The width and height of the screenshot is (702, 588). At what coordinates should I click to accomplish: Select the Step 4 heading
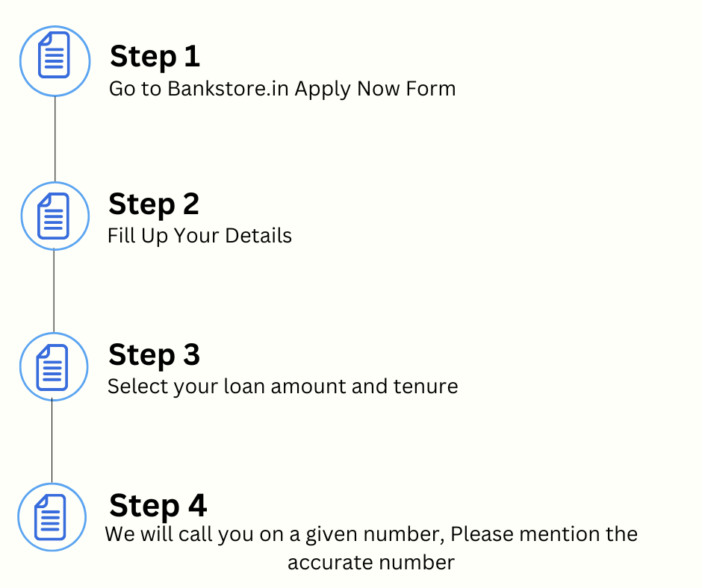coord(158,506)
